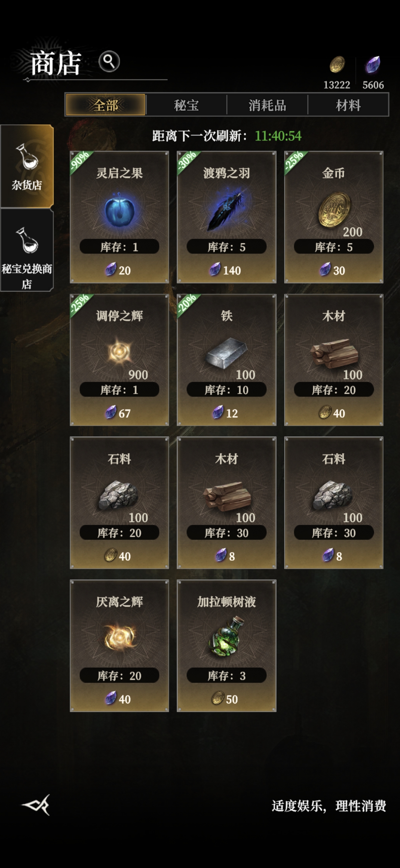Screen dimensions: 400x868
Task: Open the shop search magnifier icon
Action: 109,61
